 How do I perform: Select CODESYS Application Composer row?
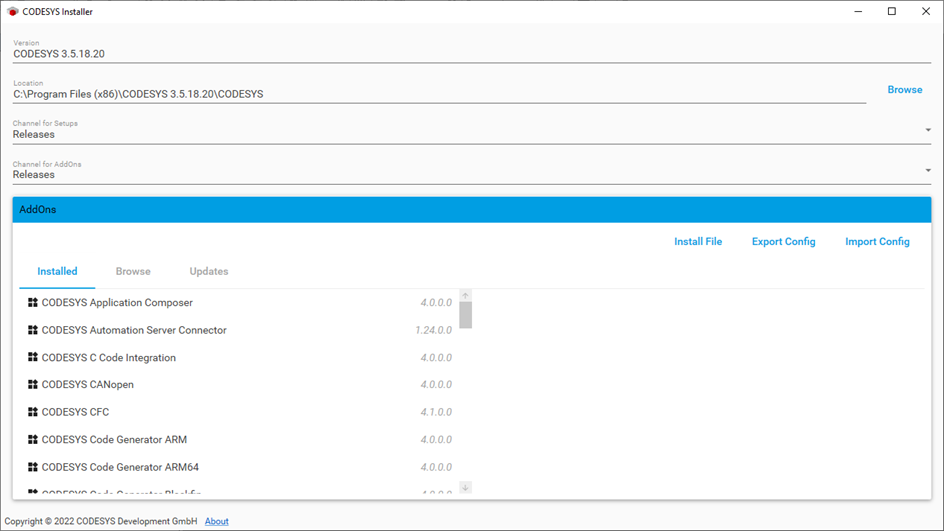click(x=240, y=302)
